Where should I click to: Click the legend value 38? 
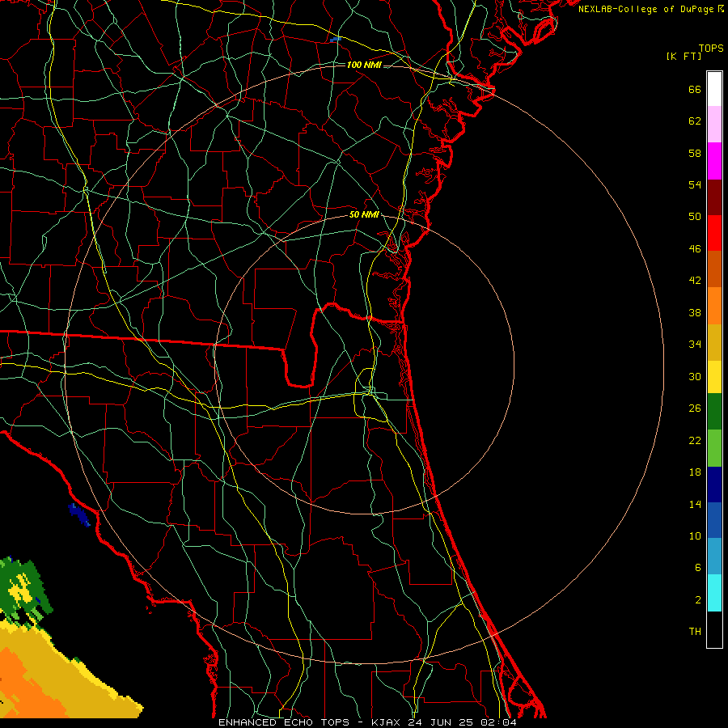pos(695,312)
